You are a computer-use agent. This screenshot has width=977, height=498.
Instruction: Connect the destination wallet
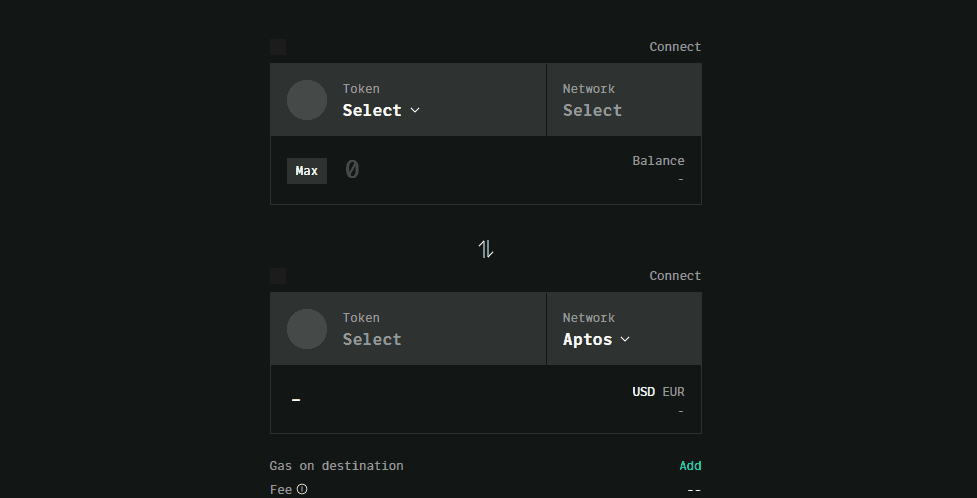675,276
